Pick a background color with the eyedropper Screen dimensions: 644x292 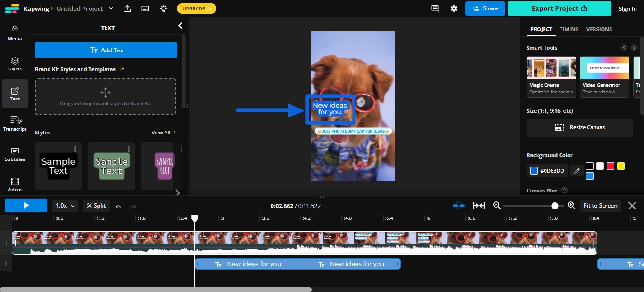tap(576, 170)
